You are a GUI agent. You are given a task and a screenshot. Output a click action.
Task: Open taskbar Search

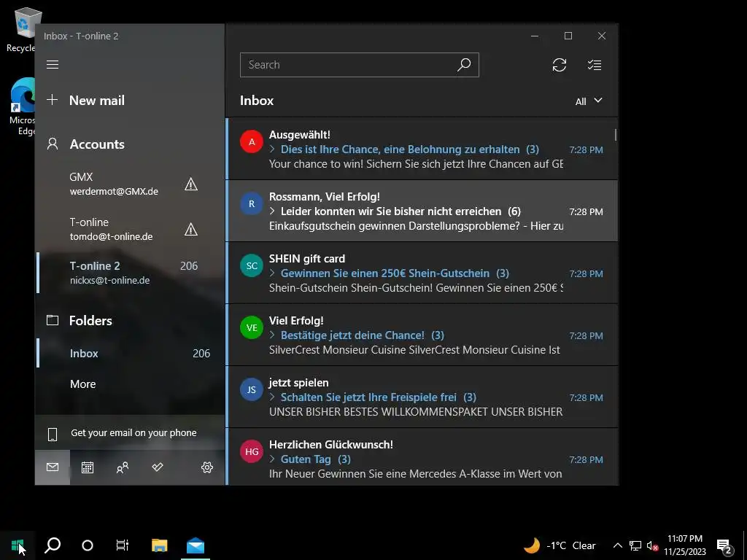click(53, 545)
